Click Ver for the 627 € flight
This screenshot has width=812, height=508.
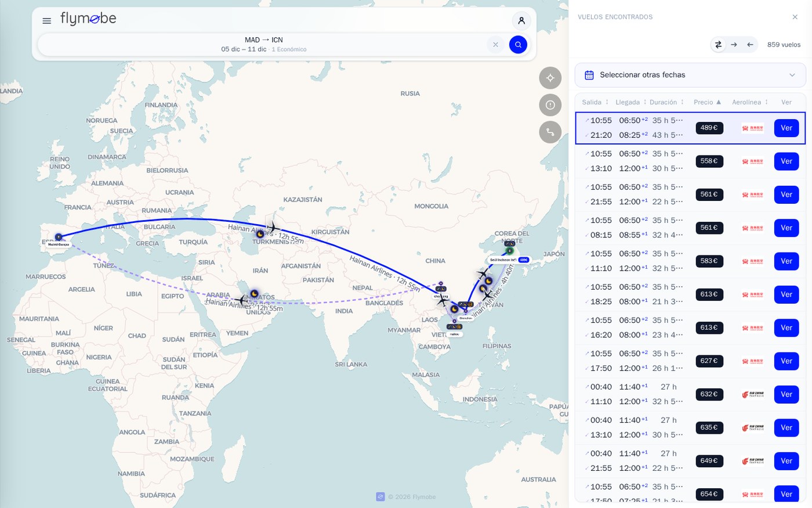tap(786, 361)
